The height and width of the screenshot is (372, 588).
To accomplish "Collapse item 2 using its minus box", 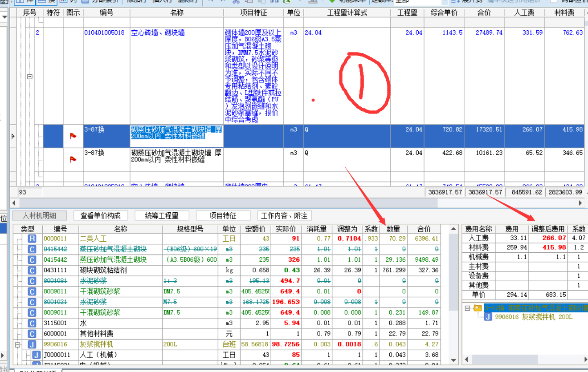I will [30, 77].
